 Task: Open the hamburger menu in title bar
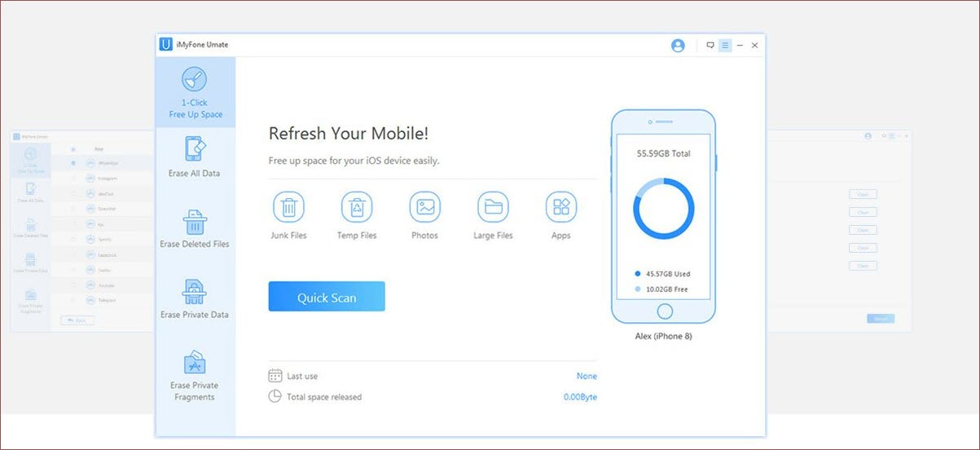(x=725, y=46)
